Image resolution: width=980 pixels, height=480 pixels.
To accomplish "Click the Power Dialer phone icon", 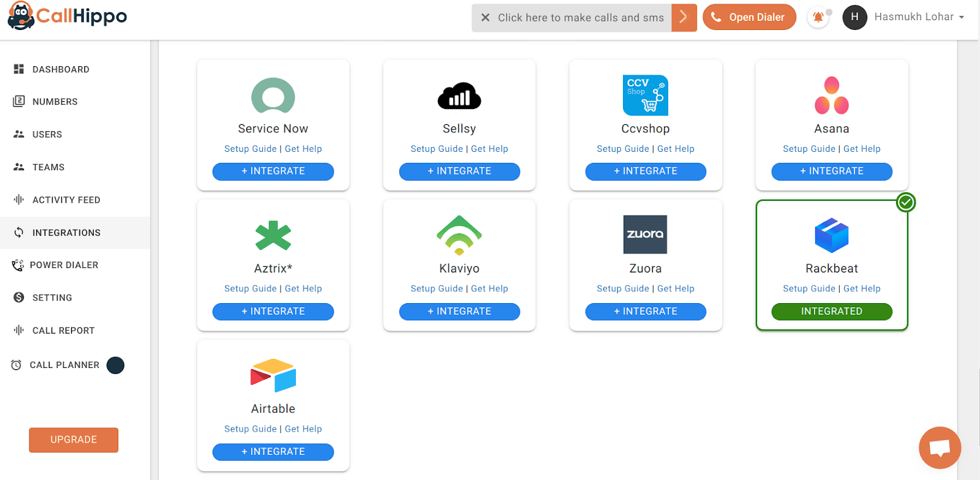I will (x=18, y=265).
